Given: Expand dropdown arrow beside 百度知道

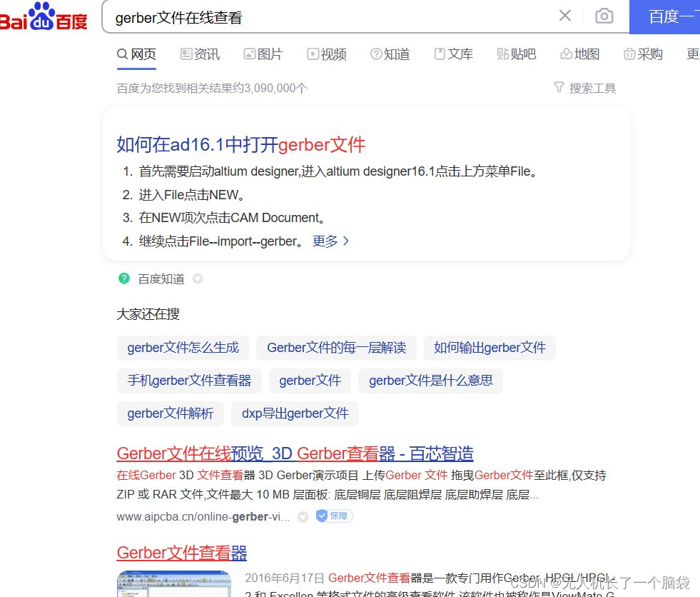Looking at the screenshot, I should (198, 279).
